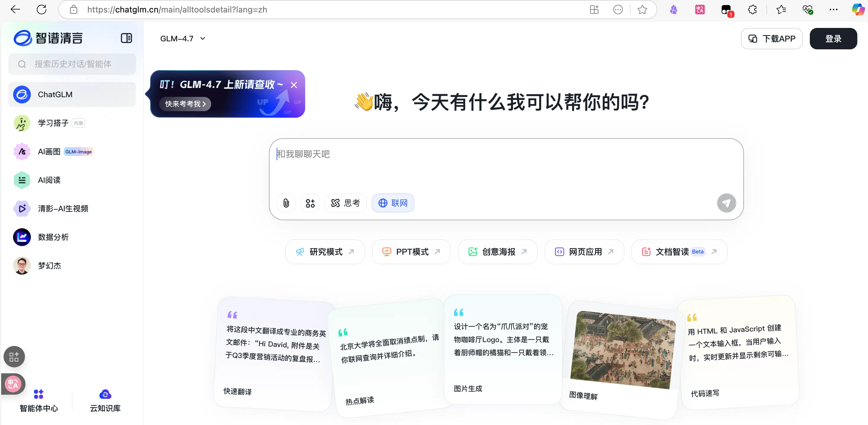Expand the GLM-4.7 model dropdown

click(x=183, y=38)
